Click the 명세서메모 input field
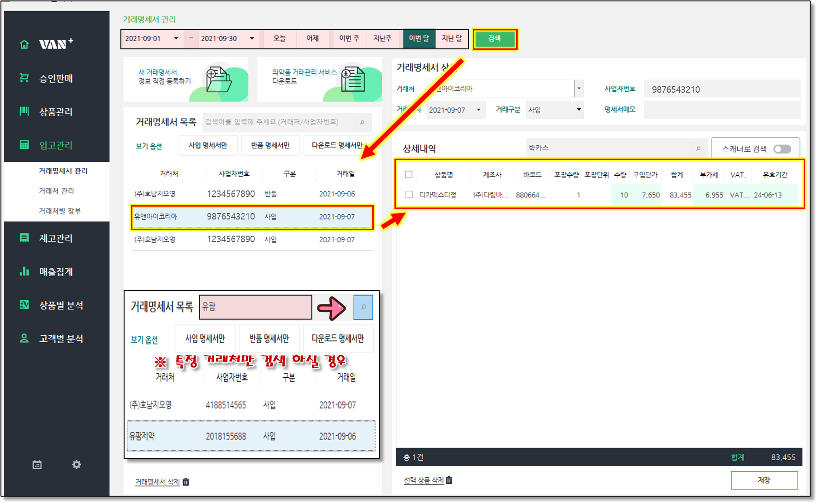The height and width of the screenshot is (504, 818). click(722, 110)
